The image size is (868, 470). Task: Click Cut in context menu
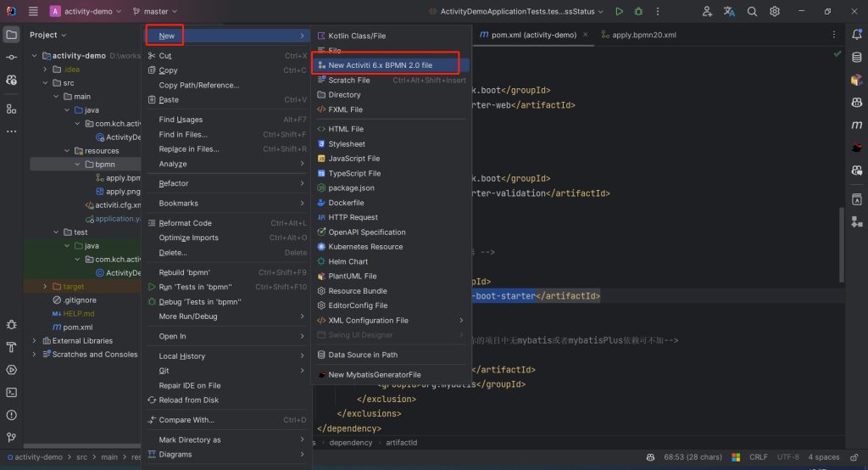pyautogui.click(x=227, y=56)
